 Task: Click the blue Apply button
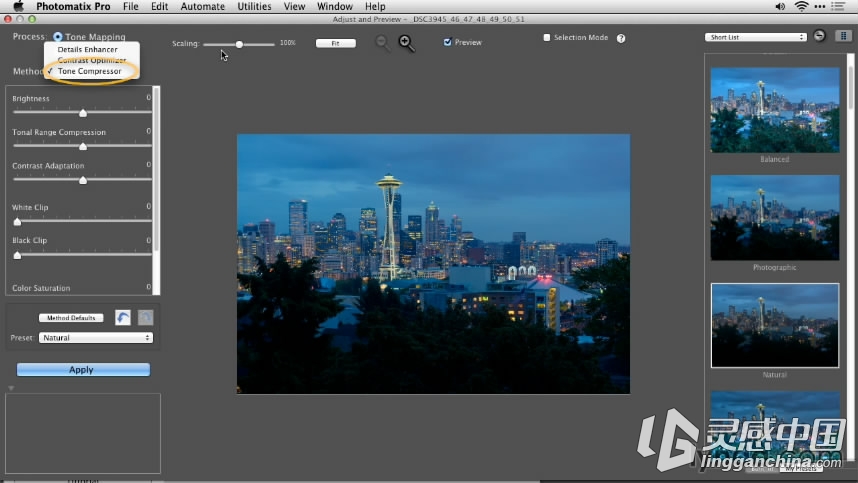83,370
